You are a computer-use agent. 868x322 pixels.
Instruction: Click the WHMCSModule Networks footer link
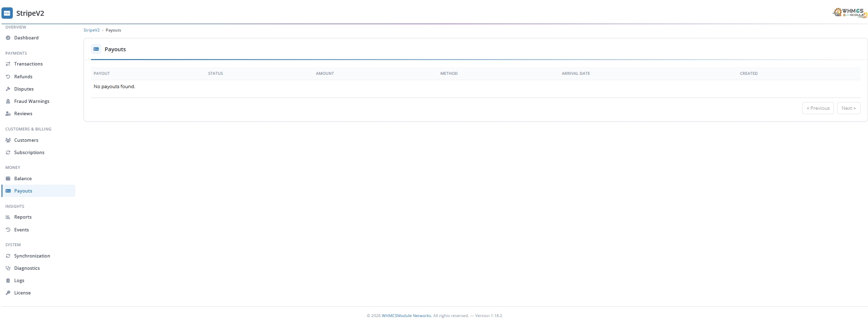click(x=407, y=316)
